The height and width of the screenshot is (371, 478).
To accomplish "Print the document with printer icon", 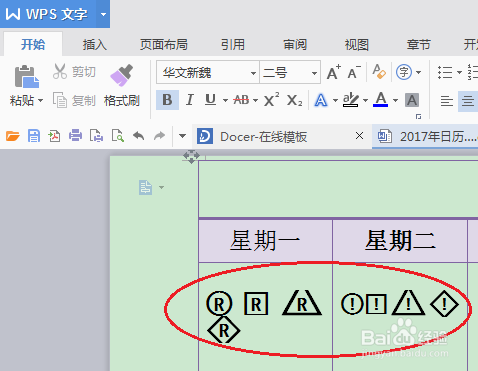I will (76, 136).
